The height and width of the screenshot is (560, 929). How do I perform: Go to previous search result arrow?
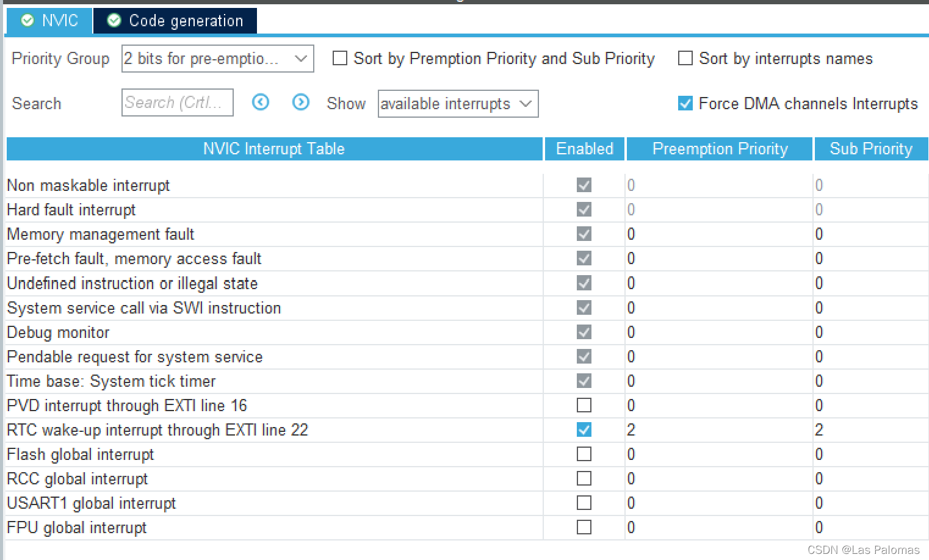[x=261, y=102]
